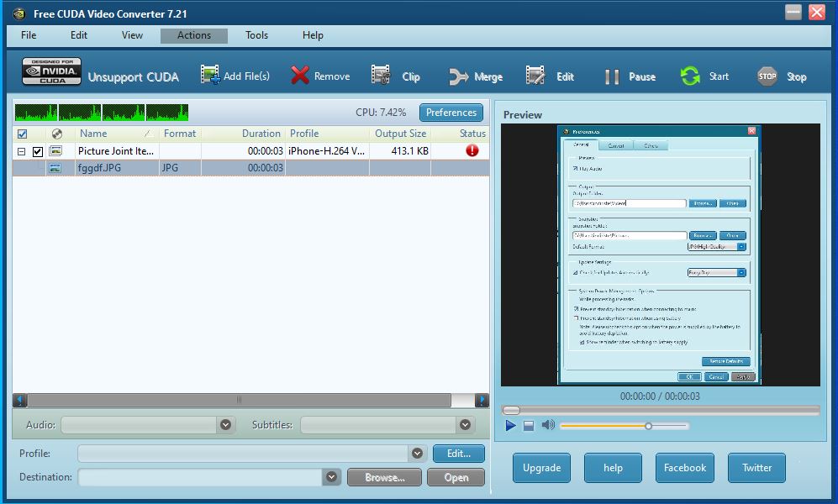Stop the preview playback
The width and height of the screenshot is (838, 504).
529,426
